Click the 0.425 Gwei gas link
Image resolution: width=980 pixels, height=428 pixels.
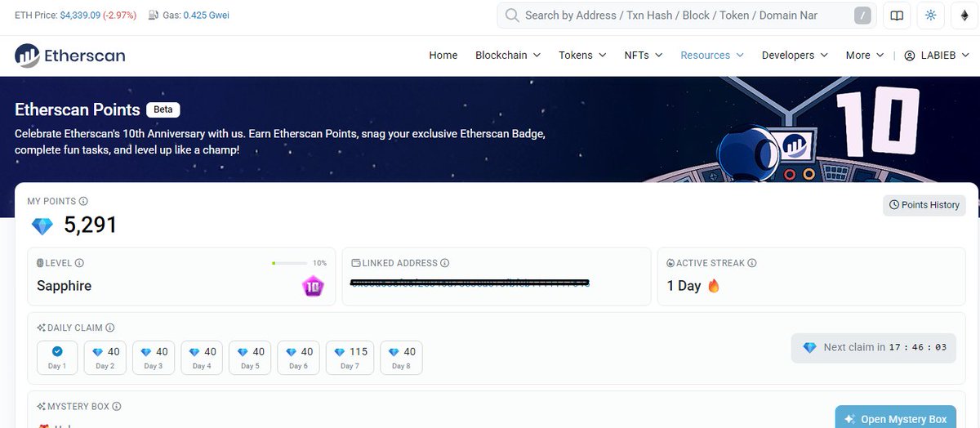click(206, 16)
